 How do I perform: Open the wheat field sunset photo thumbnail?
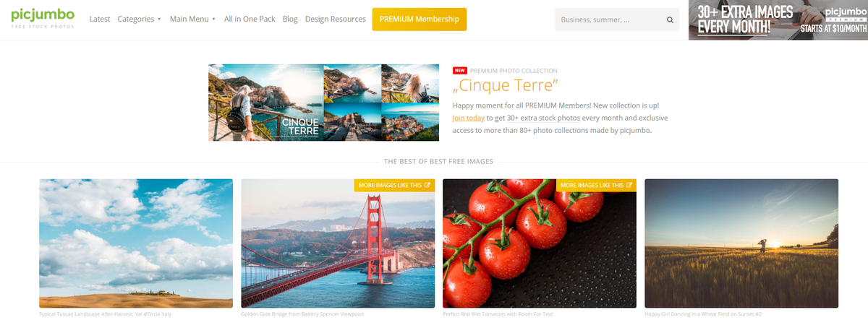741,243
